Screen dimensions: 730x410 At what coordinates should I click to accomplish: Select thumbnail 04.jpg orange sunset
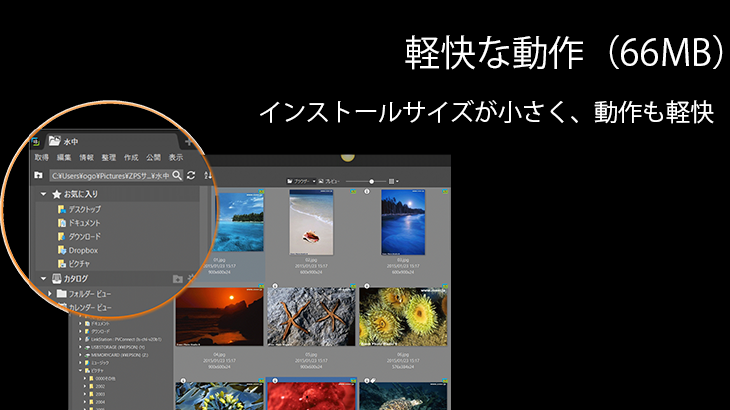219,316
